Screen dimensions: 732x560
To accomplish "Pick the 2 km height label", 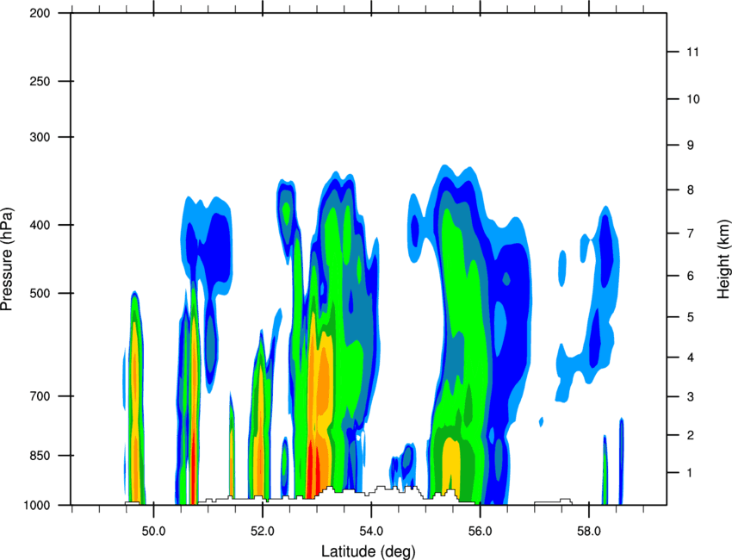I will (x=690, y=435).
